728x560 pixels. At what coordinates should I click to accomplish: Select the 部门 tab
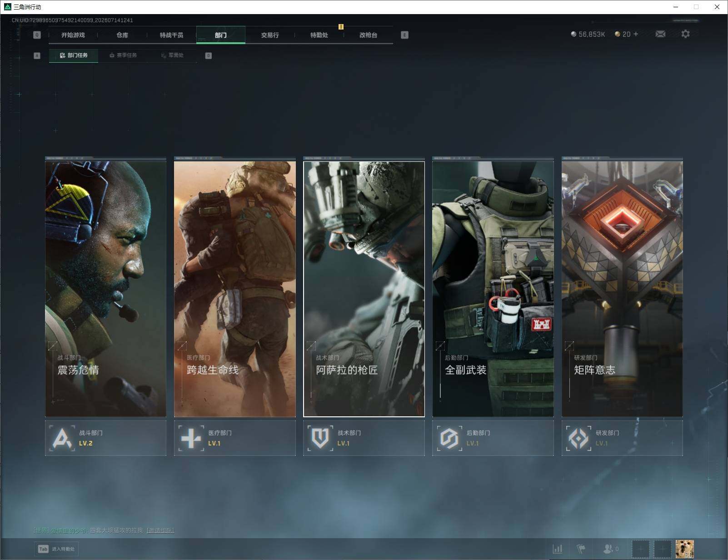pyautogui.click(x=221, y=35)
